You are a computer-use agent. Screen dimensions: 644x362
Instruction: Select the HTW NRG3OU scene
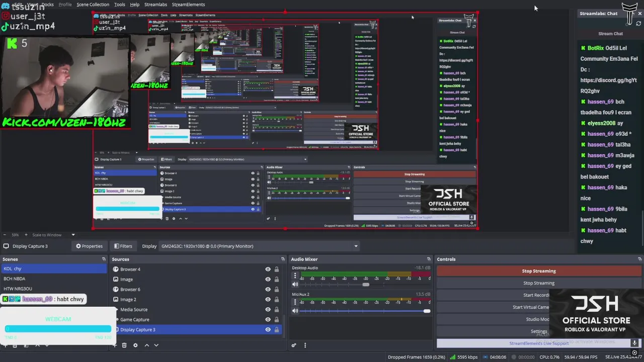point(53,289)
